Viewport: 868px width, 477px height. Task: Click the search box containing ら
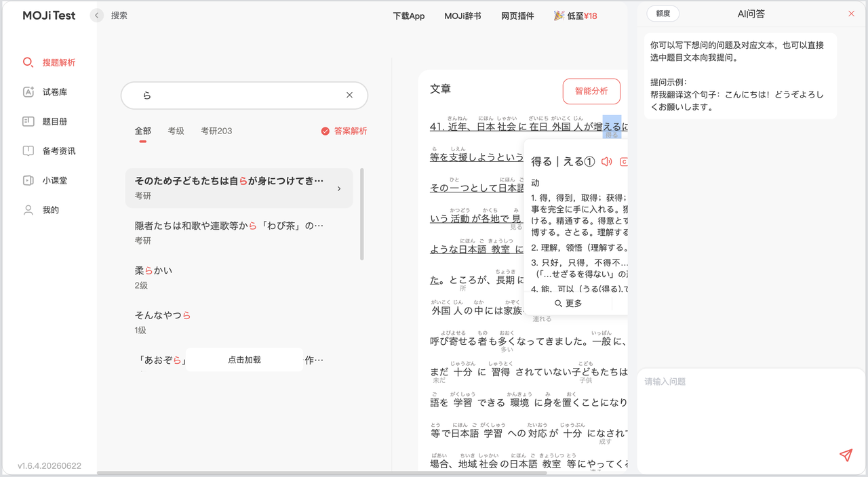point(244,96)
